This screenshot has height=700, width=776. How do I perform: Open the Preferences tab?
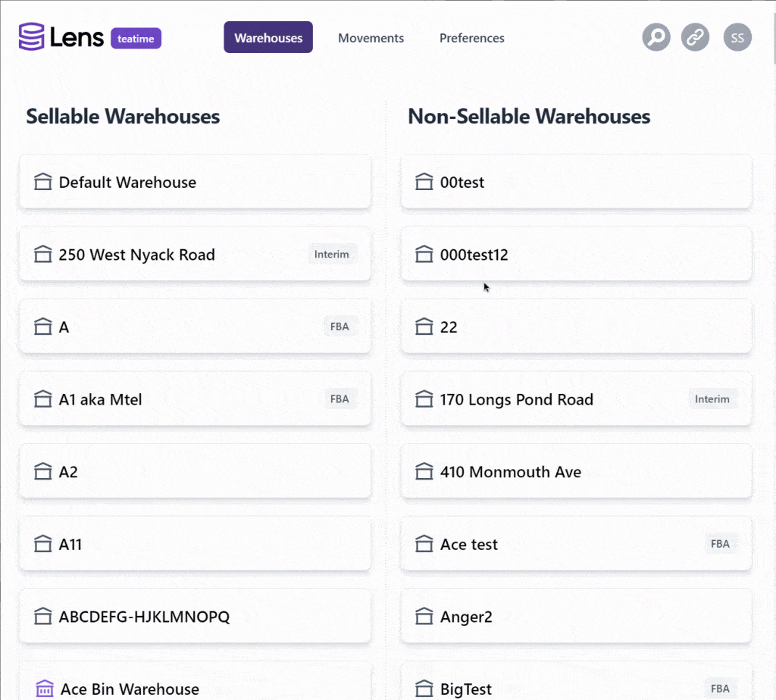[471, 38]
